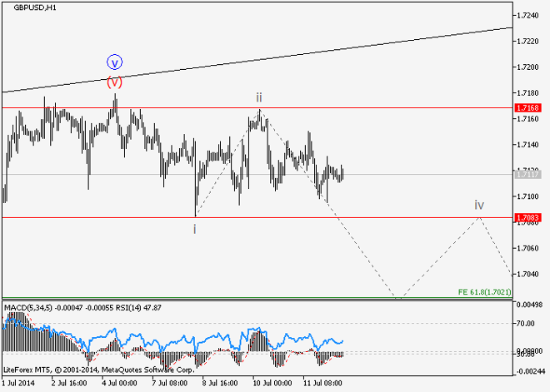Click the 1.7140 price scale value
This screenshot has height=392, width=550.
(x=527, y=145)
